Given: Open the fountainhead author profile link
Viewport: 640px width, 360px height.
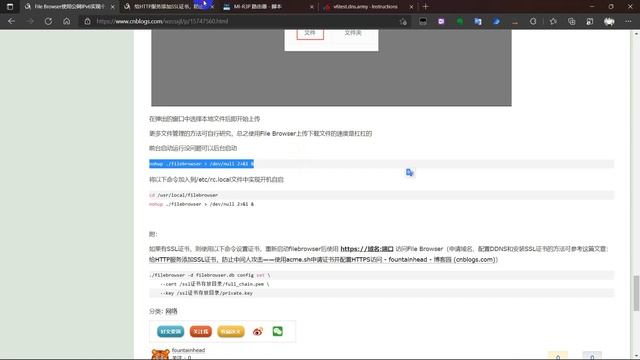Looking at the screenshot, I should [x=188, y=350].
